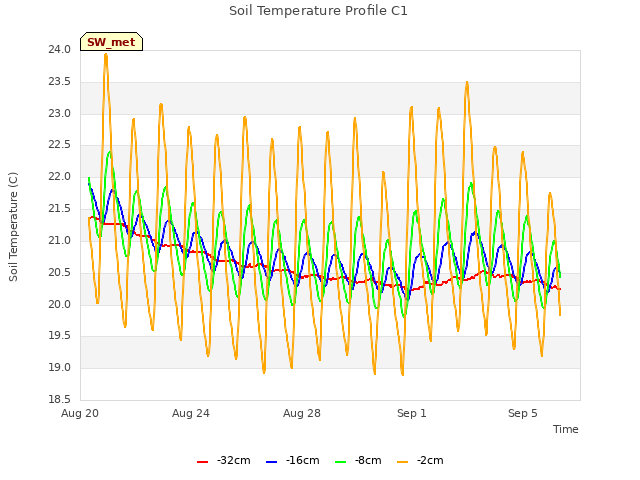Viewport: 640px width, 480px height.
Task: Click the chart title Soil Temperature Profile C1
Action: (x=318, y=11)
